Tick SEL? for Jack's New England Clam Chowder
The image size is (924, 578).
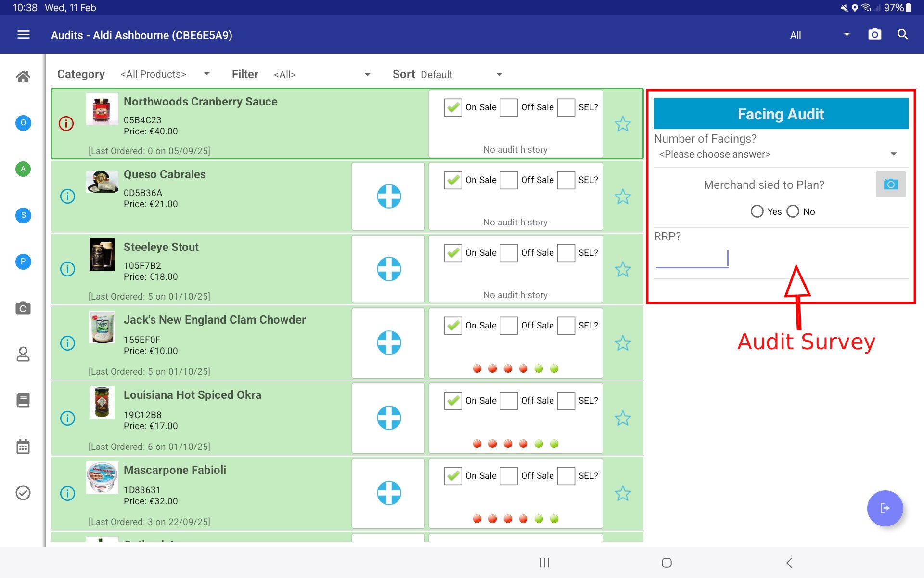(566, 326)
